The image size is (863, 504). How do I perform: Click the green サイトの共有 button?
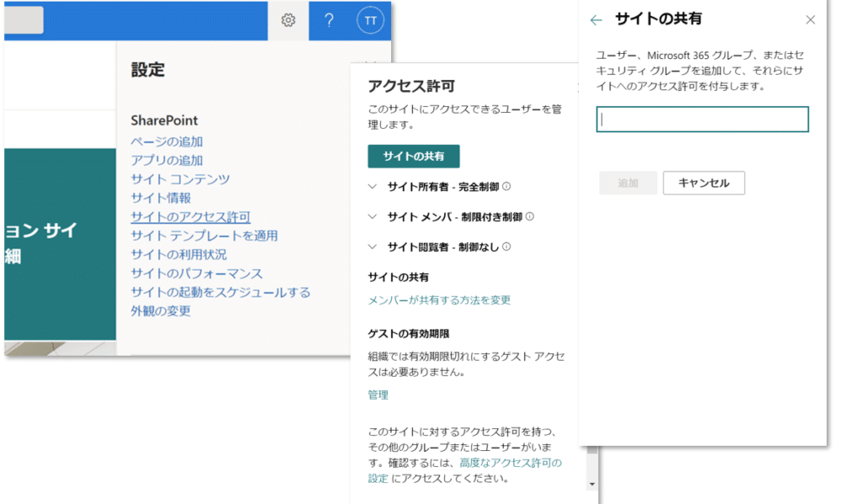(413, 156)
